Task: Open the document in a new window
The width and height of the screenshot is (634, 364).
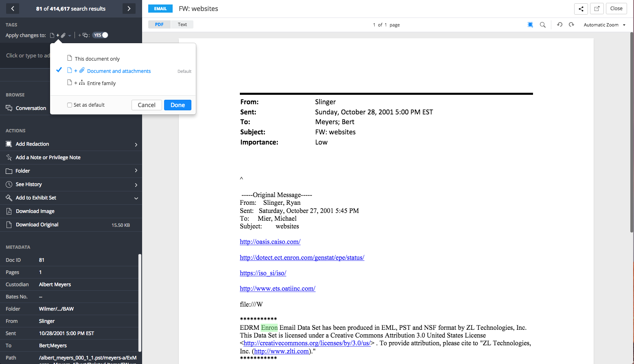Action: pos(597,9)
